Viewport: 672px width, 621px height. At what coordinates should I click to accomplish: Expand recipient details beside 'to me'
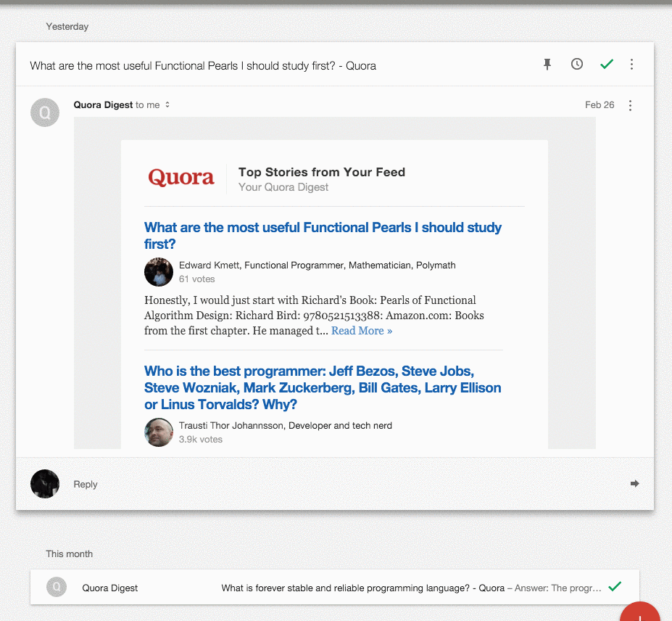point(167,104)
